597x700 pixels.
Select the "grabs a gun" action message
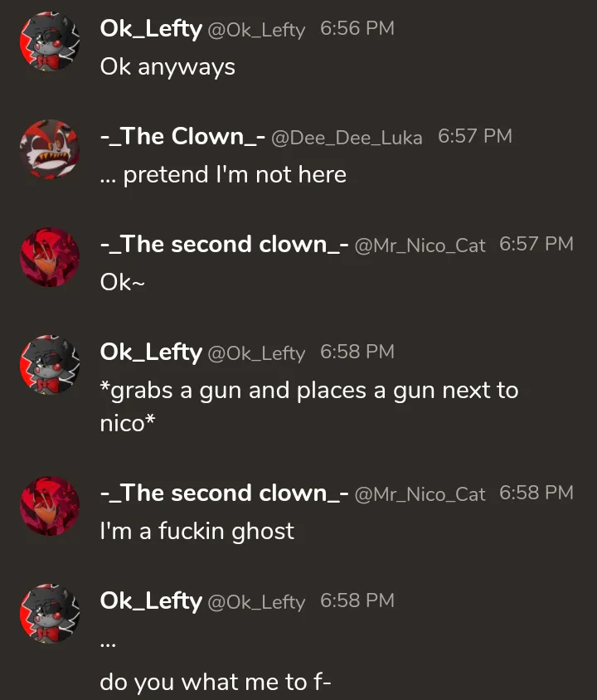pos(309,406)
